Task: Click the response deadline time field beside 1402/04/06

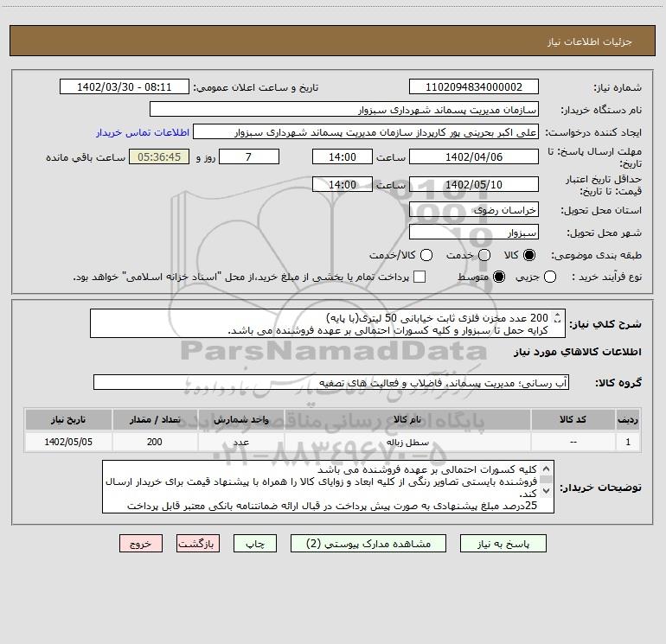Action: click(x=343, y=156)
